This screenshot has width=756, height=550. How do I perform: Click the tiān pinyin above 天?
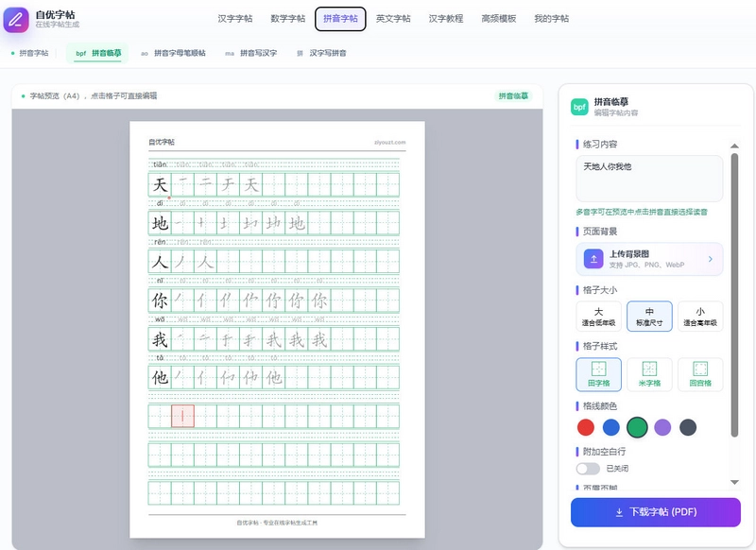[x=160, y=164]
